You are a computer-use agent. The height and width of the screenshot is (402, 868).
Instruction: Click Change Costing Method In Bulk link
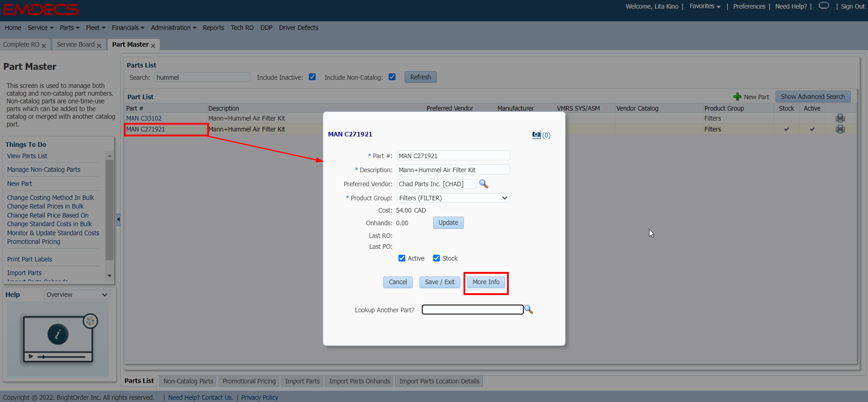click(50, 198)
